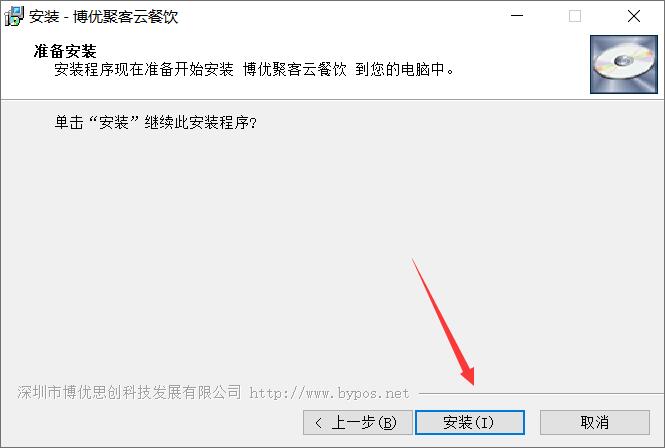Screen dimensions: 665x448
Task: Click the bold 准备安装 heading
Action: coord(65,51)
